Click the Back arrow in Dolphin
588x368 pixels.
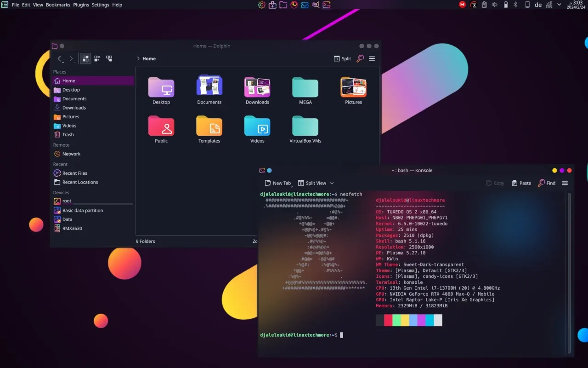[60, 58]
